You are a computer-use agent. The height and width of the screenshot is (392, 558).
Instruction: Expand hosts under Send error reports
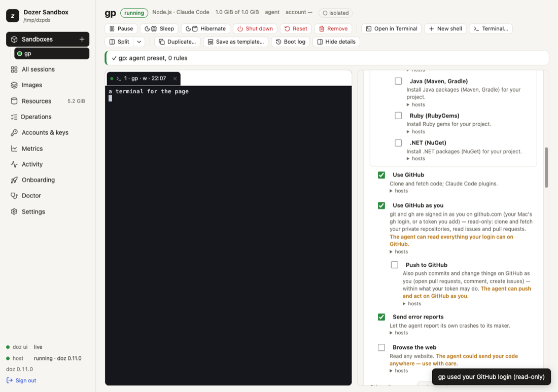pyautogui.click(x=399, y=333)
